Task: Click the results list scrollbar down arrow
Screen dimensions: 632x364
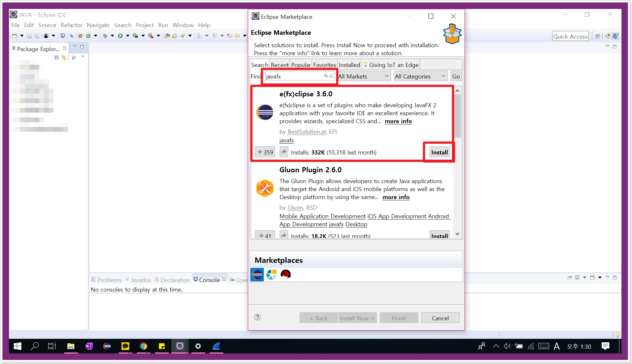Action: coord(457,234)
